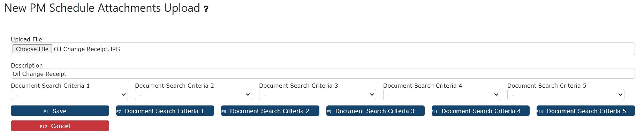Expand the Document Search Criteria 2 dropdown

pos(194,94)
